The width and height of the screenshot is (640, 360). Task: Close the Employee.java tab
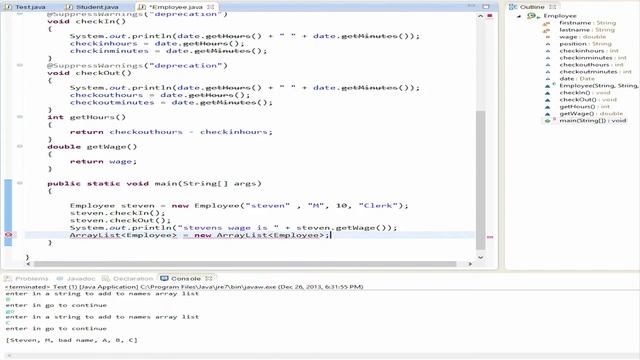tap(211, 7)
